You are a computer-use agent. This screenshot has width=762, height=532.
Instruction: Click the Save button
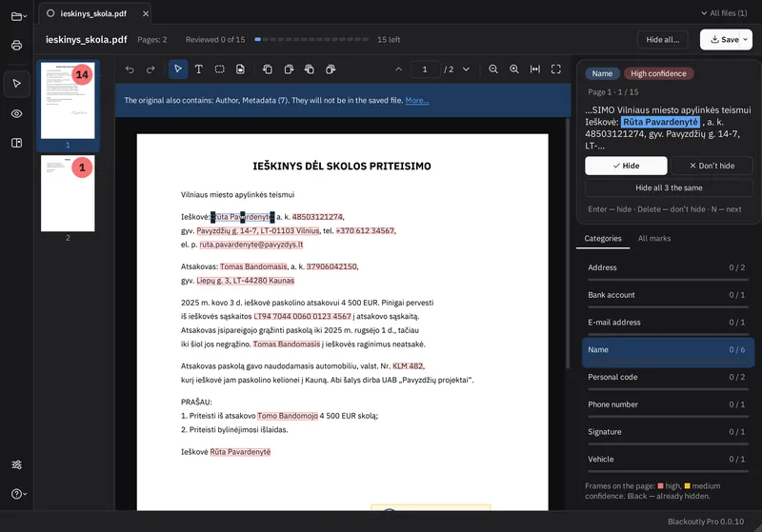720,40
